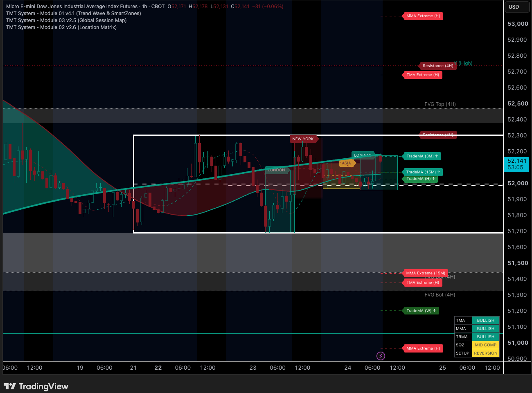Click the gray LONDON session label

click(x=277, y=170)
